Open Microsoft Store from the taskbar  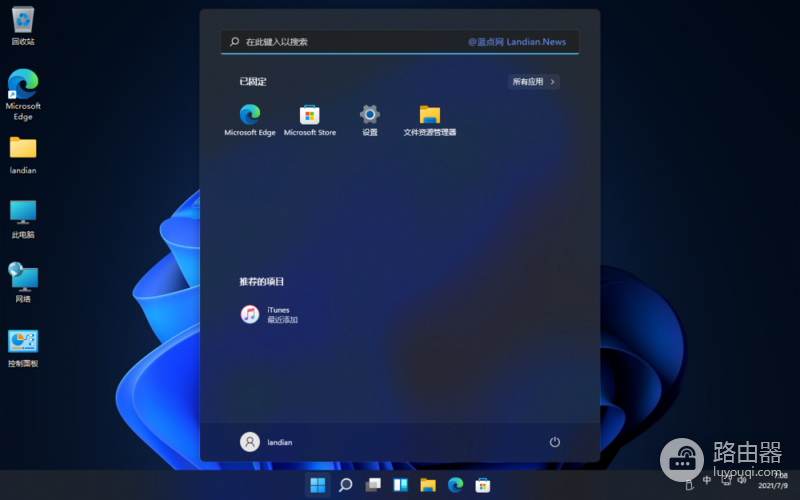(483, 485)
